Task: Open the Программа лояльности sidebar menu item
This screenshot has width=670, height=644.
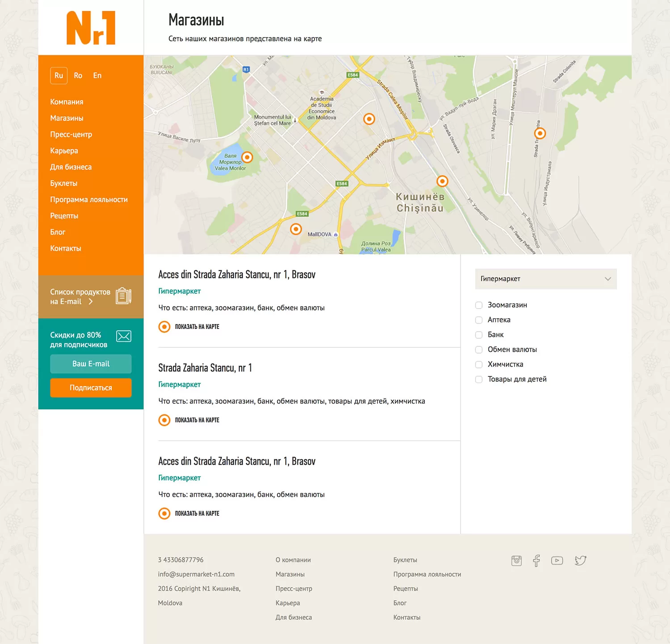Action: pos(89,200)
